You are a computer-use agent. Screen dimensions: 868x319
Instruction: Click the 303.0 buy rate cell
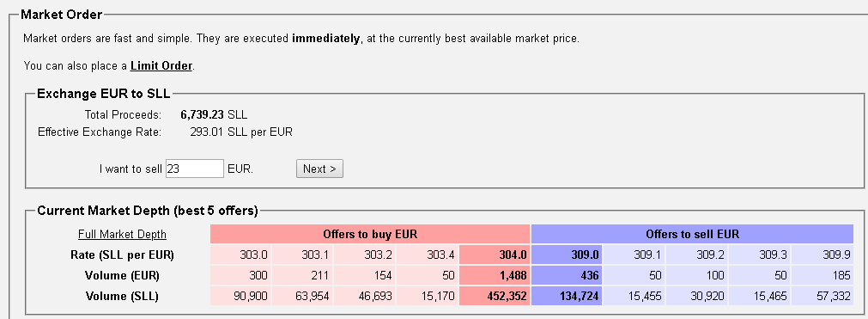click(x=240, y=255)
